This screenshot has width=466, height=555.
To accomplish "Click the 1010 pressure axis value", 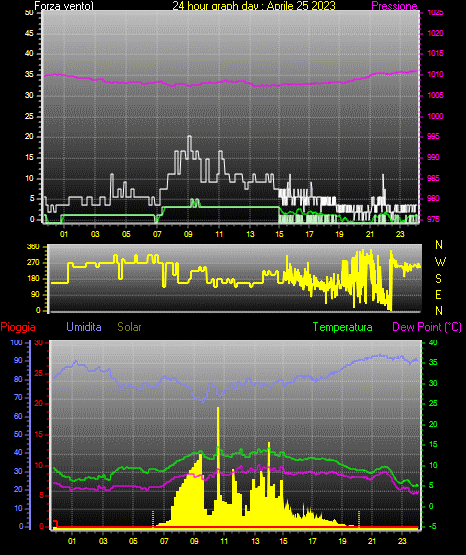I will (435, 74).
